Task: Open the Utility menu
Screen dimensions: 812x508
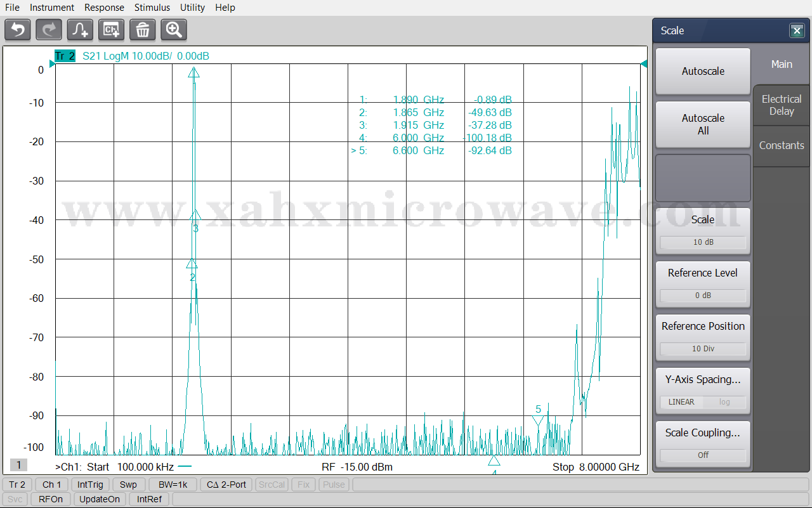Action: [192, 8]
